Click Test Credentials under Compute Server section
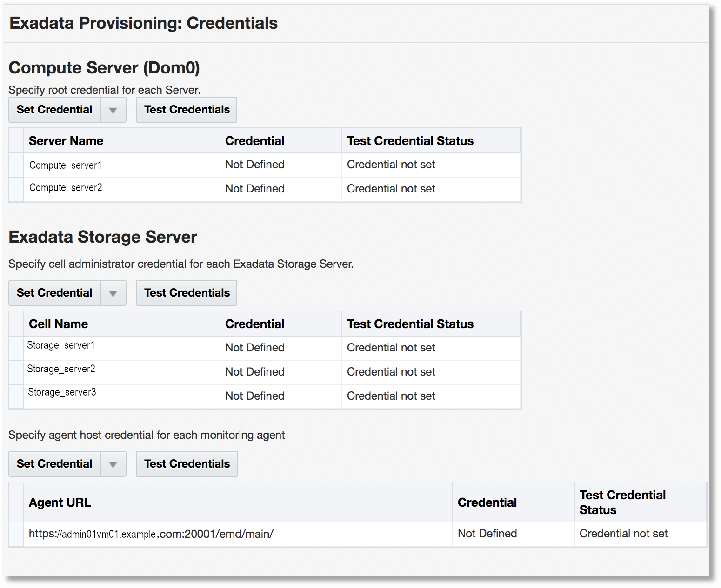Viewport: 721px width, 588px height. pos(186,110)
